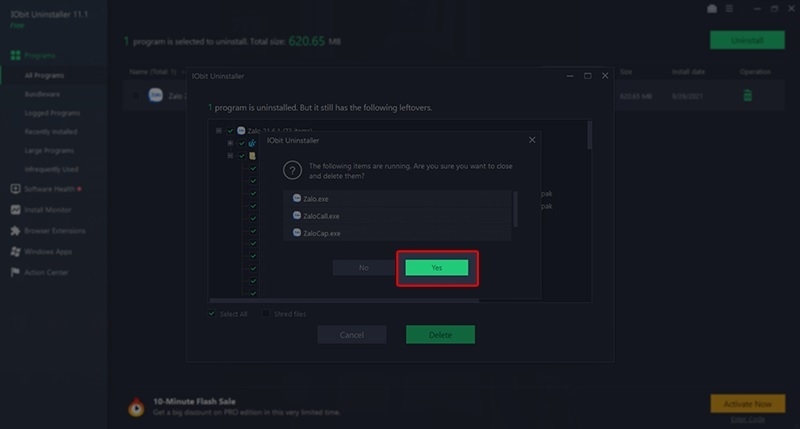This screenshot has width=800, height=429.
Task: Click the green trash icon for Zalo
Action: click(x=746, y=96)
